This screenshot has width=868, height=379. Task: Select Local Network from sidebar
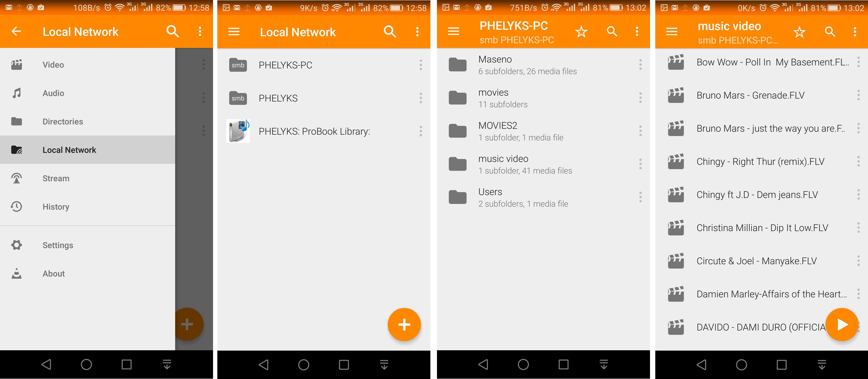coord(71,150)
